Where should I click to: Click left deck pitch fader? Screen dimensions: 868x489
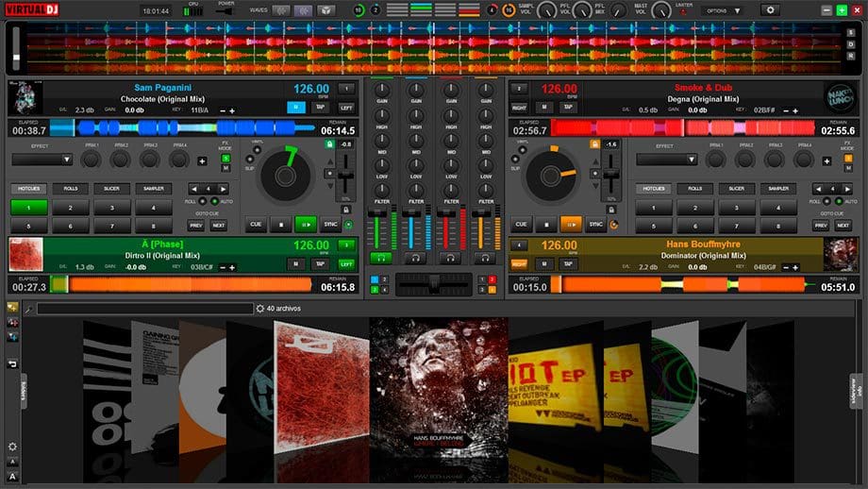(x=346, y=176)
